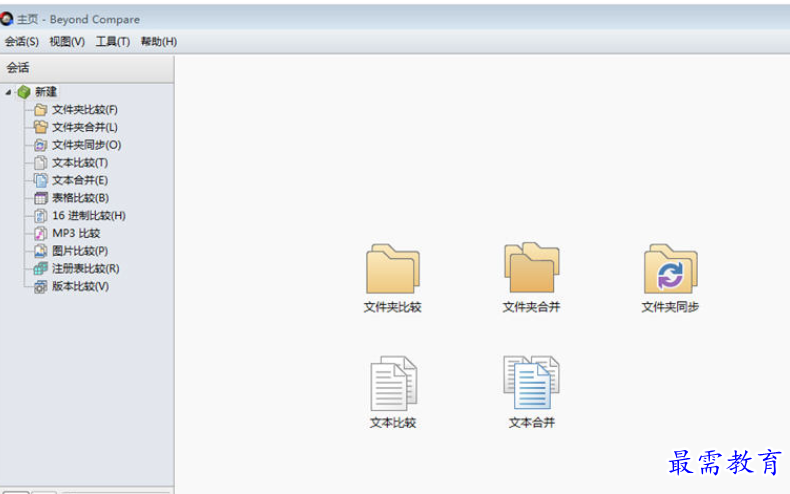Select 版本比较(V) in the session tree
Screen dimensions: 790x494
(81, 286)
